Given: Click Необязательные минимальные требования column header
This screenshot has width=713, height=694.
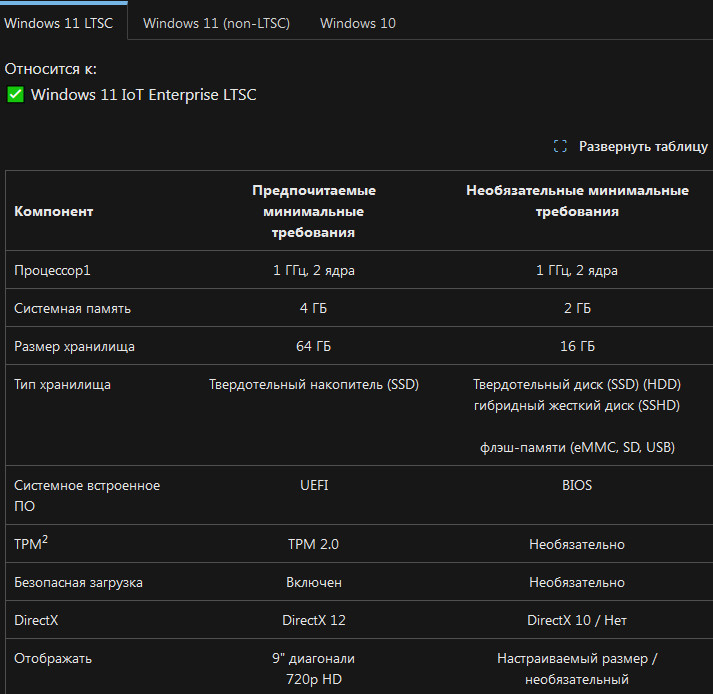Looking at the screenshot, I should (577, 201).
